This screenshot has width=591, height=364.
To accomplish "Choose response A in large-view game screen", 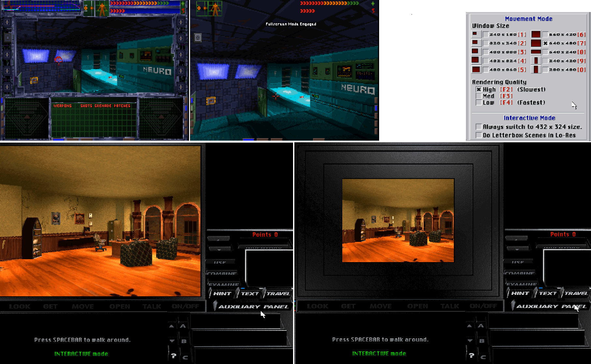I will point(183,326).
